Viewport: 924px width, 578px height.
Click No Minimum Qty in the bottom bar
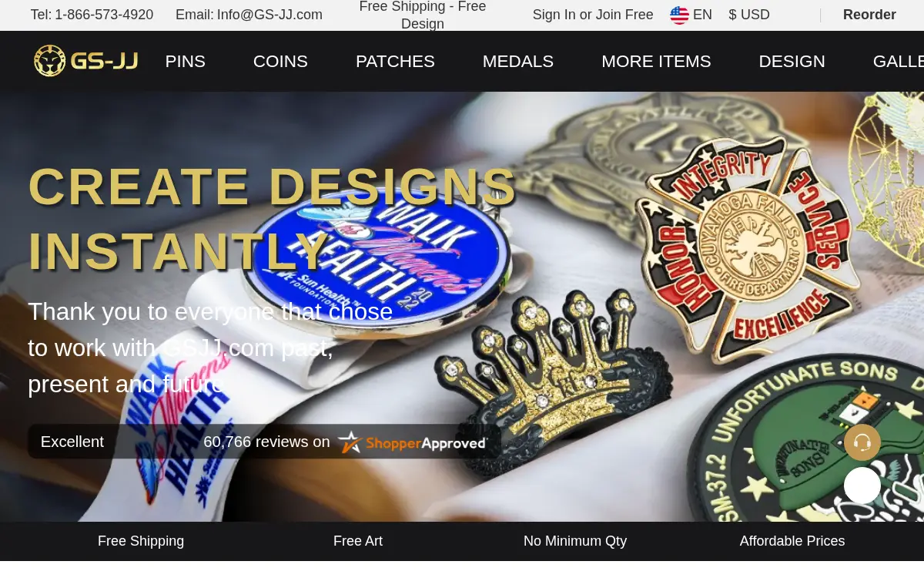[x=575, y=541]
